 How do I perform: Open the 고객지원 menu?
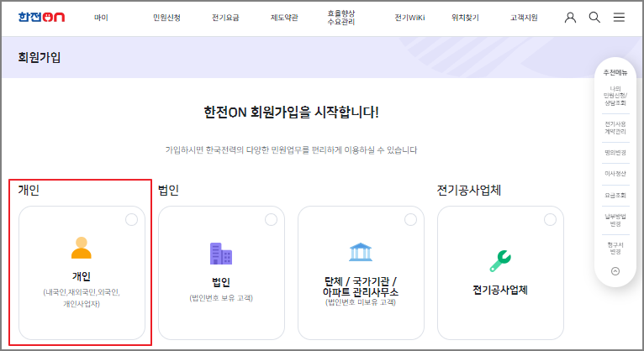pyautogui.click(x=524, y=18)
